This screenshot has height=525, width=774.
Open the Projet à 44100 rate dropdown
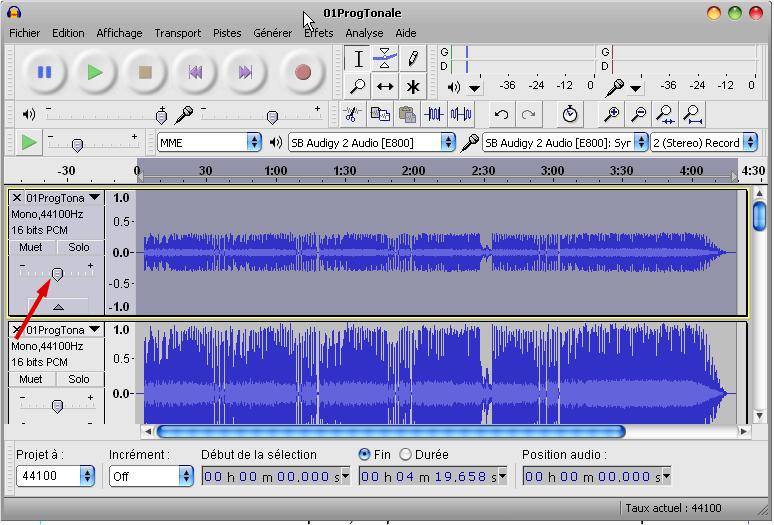(x=55, y=476)
